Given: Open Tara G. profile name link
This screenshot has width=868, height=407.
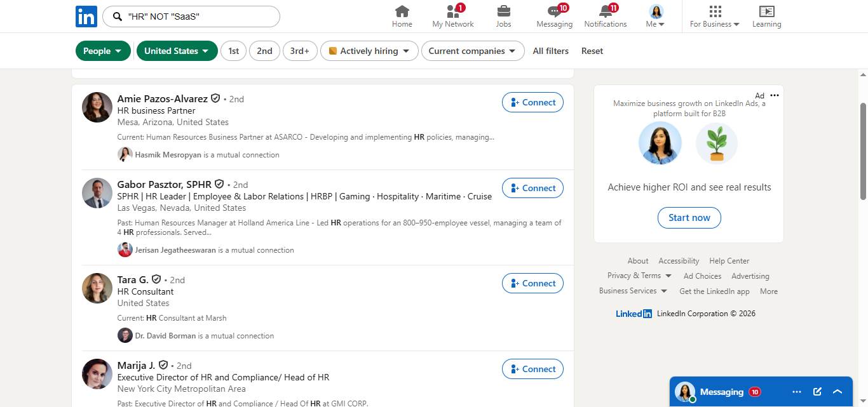Looking at the screenshot, I should coord(133,279).
